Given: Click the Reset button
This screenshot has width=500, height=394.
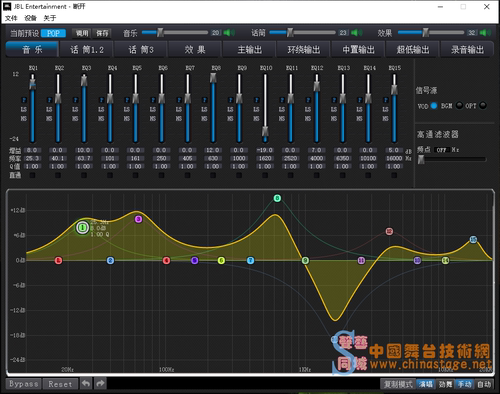Looking at the screenshot, I should coord(60,384).
